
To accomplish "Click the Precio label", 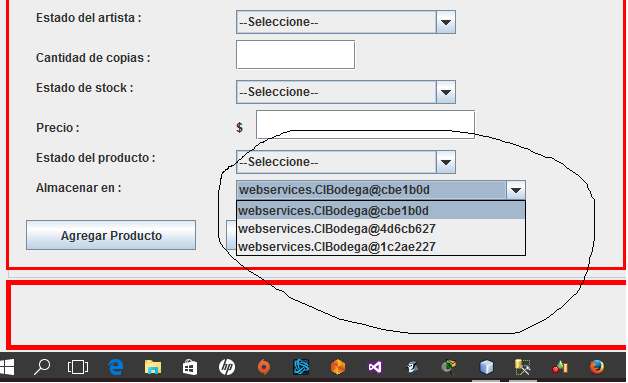I will pyautogui.click(x=58, y=128).
